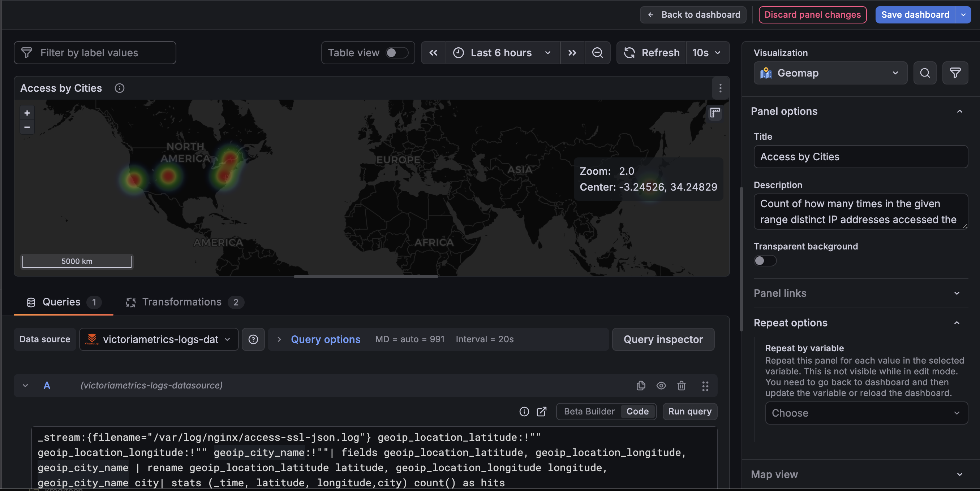This screenshot has height=491, width=980.
Task: Click the Refresh dashboard button
Action: [x=652, y=53]
